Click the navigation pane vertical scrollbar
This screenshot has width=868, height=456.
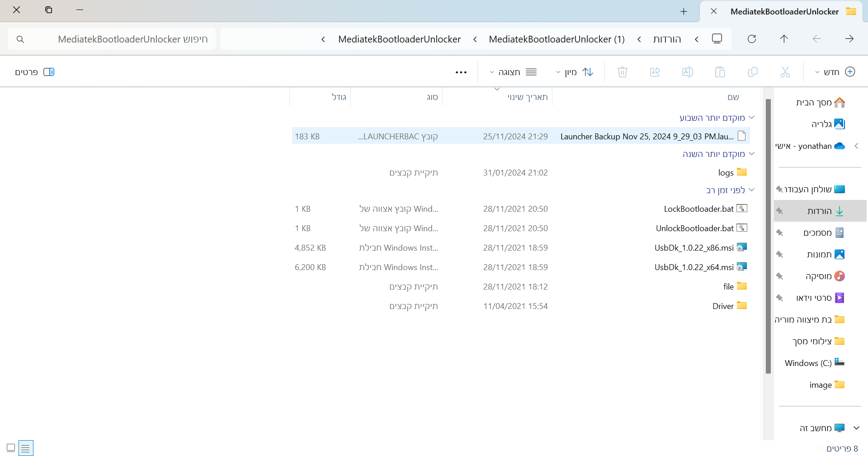(x=768, y=236)
